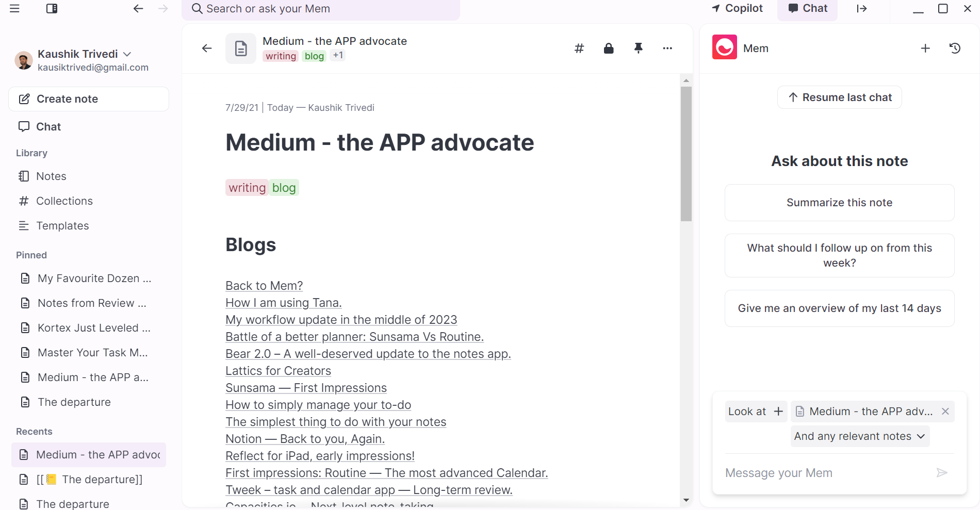Click the scrollbar down arrow
The width and height of the screenshot is (980, 510).
686,500
